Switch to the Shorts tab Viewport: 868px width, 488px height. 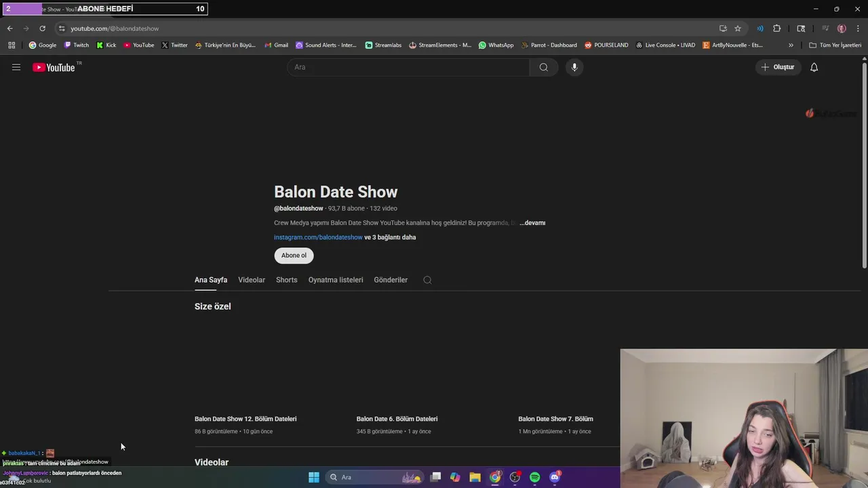pyautogui.click(x=287, y=280)
